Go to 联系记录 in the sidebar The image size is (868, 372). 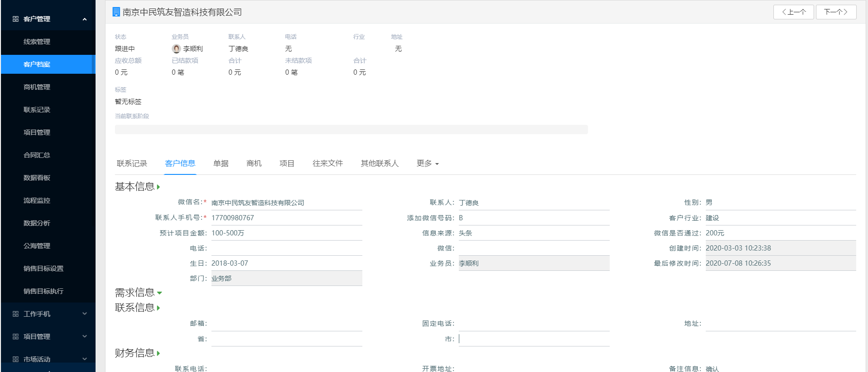pos(48,110)
